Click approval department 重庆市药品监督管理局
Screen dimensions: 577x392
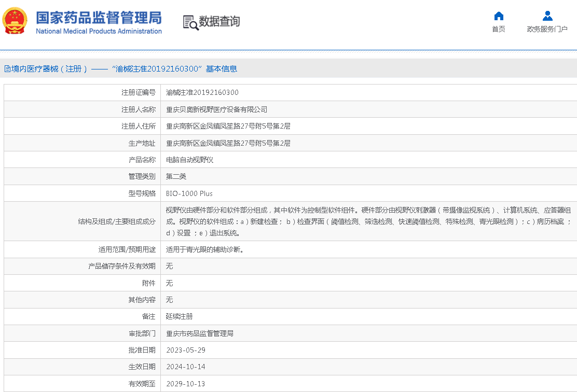click(199, 333)
